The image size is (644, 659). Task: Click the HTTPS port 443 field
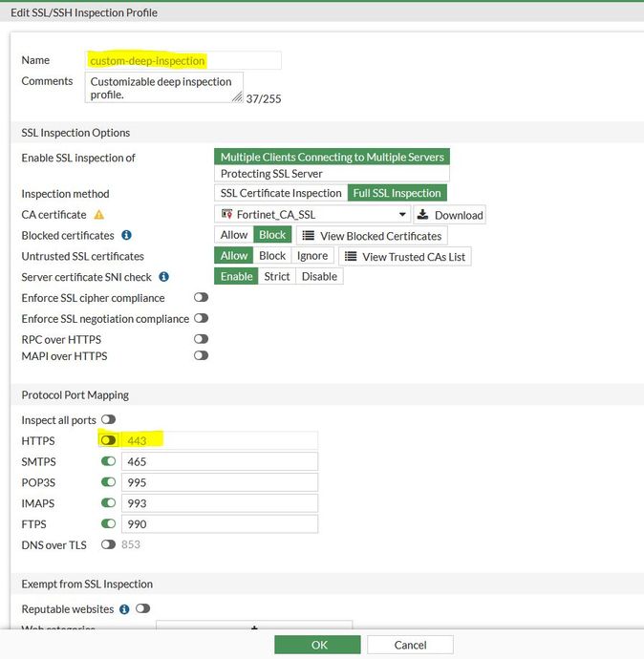220,440
